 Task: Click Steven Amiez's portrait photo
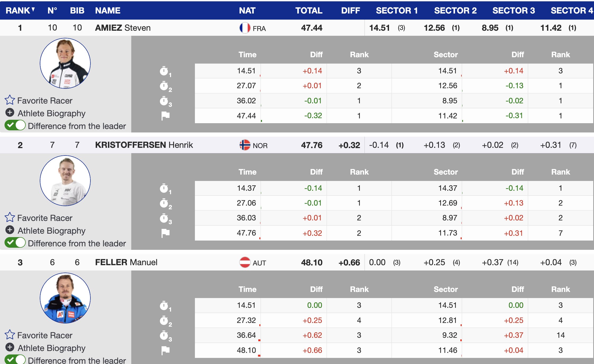[x=65, y=63]
